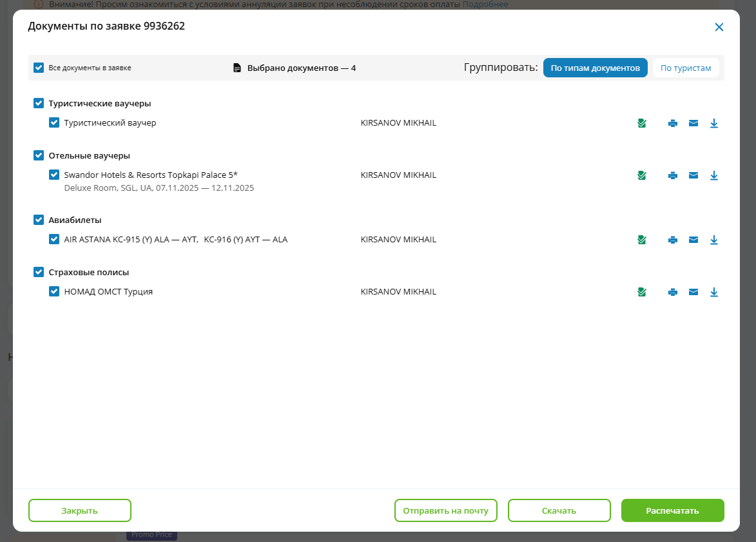Viewport: 756px width, 542px height.
Task: Switch grouping to По туристам
Action: pyautogui.click(x=686, y=68)
